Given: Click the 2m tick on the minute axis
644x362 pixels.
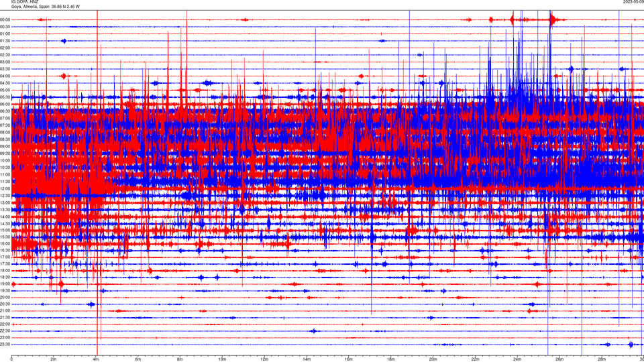Looking at the screenshot, I should 54,359.
